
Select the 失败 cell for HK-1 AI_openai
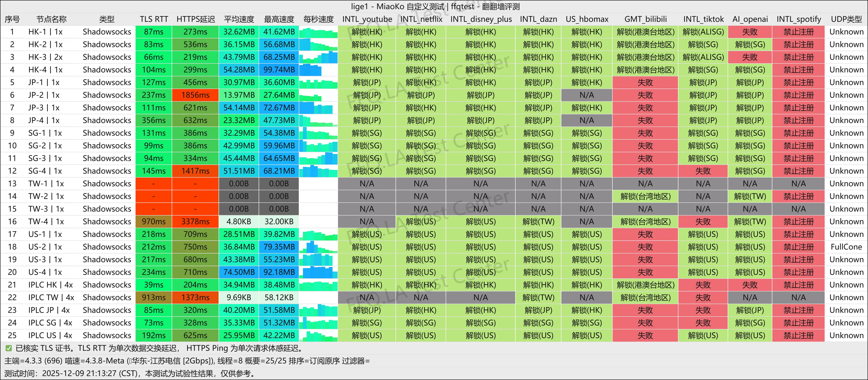point(750,32)
